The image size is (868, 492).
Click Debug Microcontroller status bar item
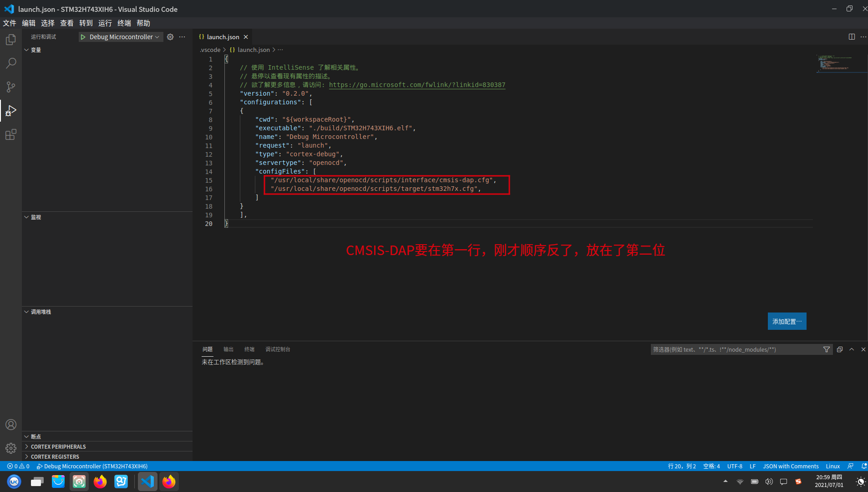(92, 466)
